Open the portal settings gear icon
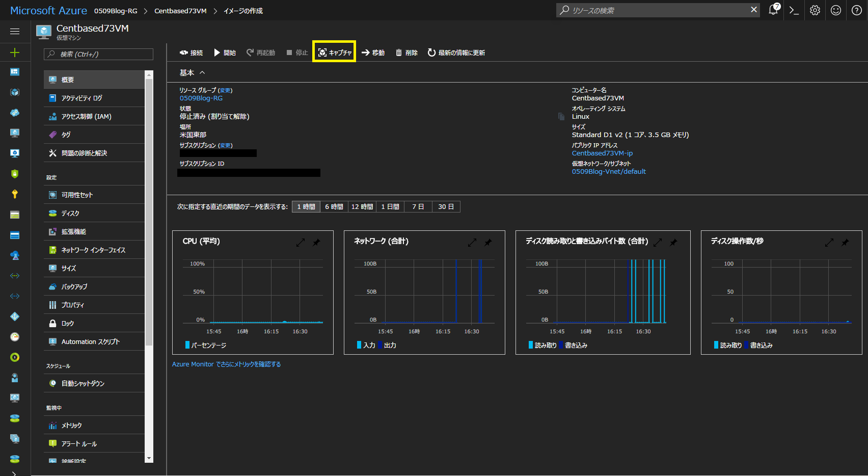Image resolution: width=868 pixels, height=476 pixels. coord(815,10)
